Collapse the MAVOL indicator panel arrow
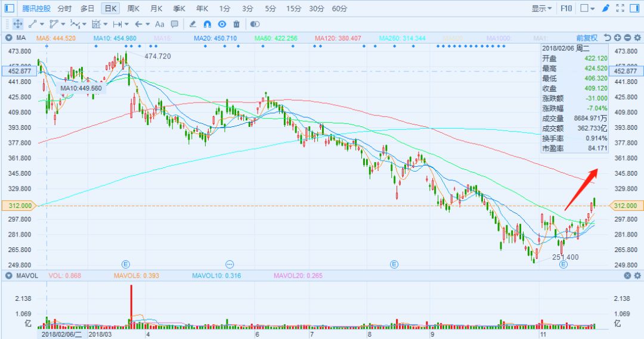Screen dimensions: 644x339 point(8,275)
